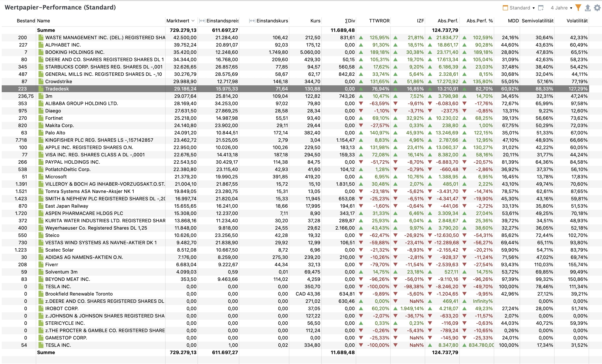Select the BEYOND MEAT INC. row
Viewport: 602px width, 364px height.
pos(68,279)
